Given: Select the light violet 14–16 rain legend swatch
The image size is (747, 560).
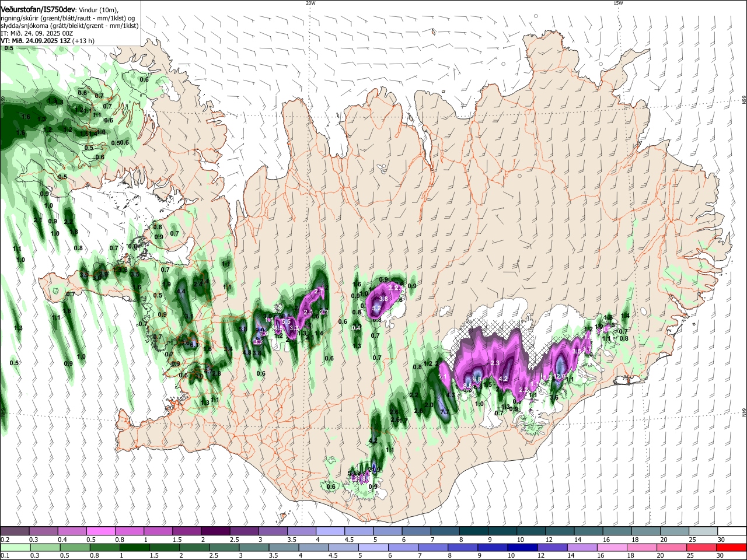Looking at the screenshot, I should [x=581, y=547].
